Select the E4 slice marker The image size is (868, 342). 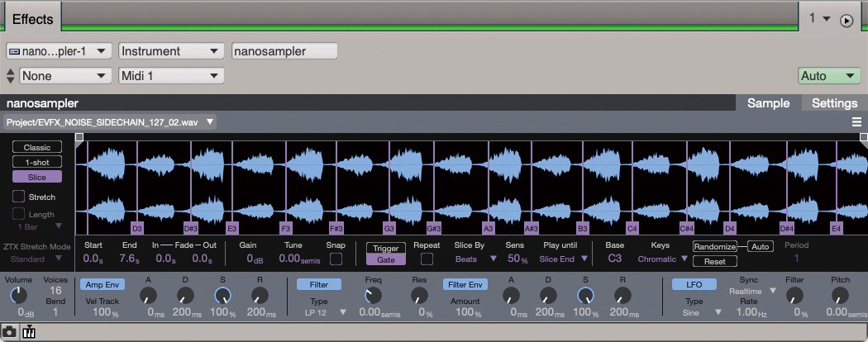tap(837, 228)
